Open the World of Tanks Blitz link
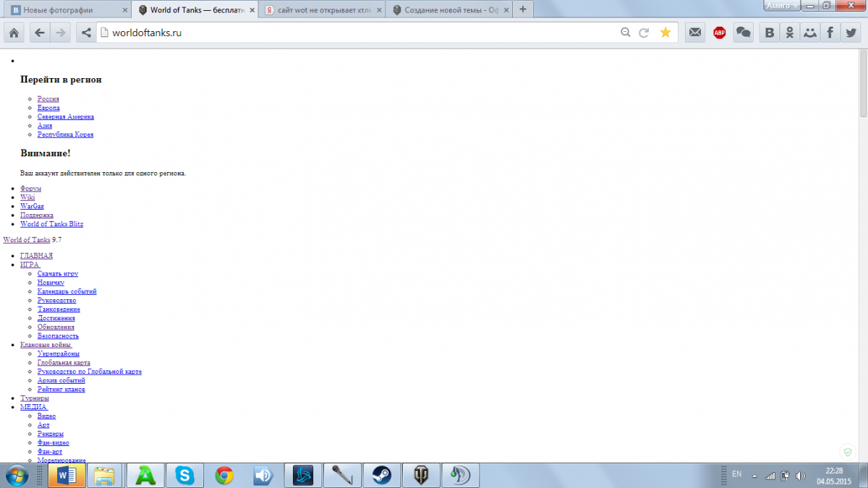 pyautogui.click(x=51, y=224)
